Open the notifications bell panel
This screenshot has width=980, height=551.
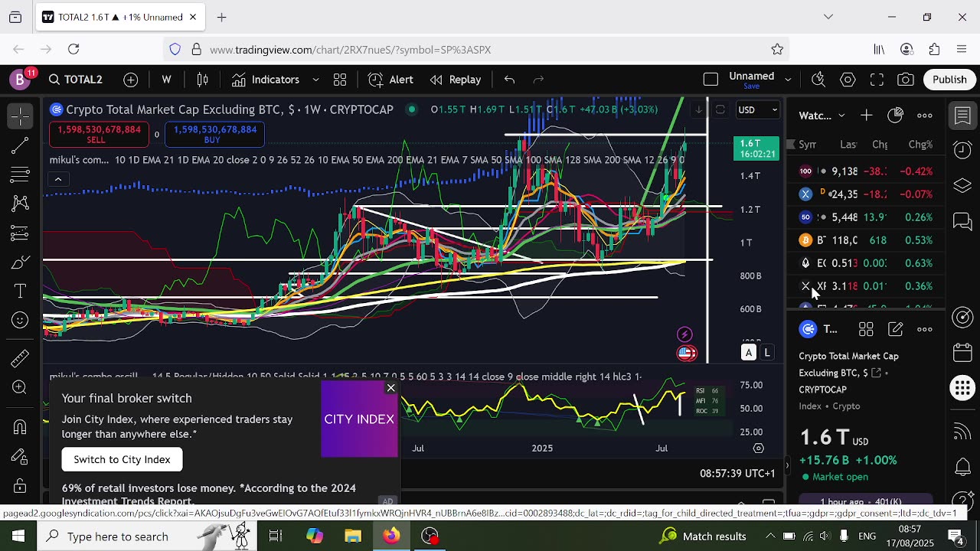pyautogui.click(x=962, y=467)
